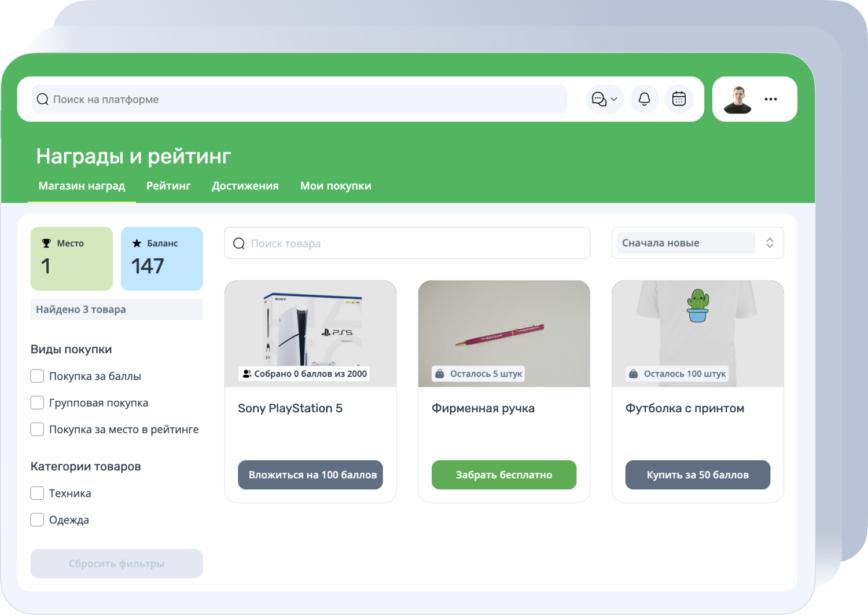Click the Место rank card
The width and height of the screenshot is (868, 615).
point(72,259)
